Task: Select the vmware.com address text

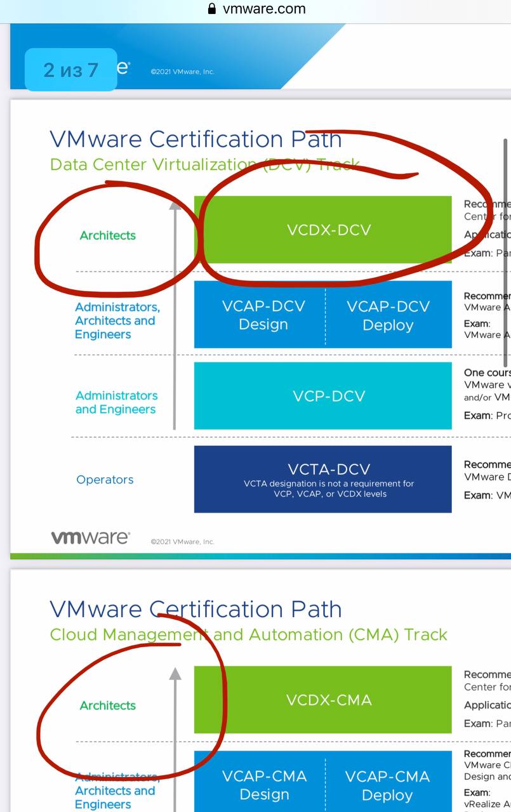Action: coord(264,9)
